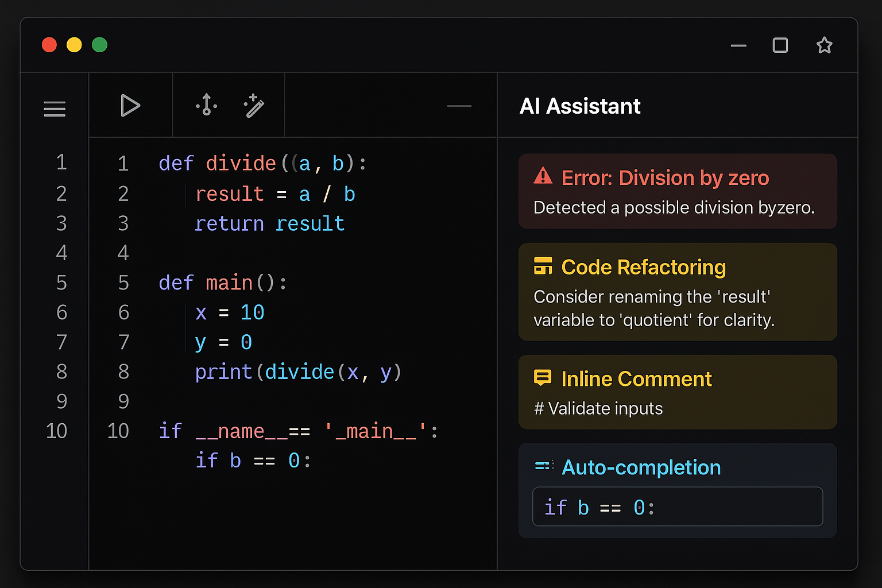Image resolution: width=882 pixels, height=588 pixels.
Task: Click code line 'y = 0'
Action: [223, 343]
